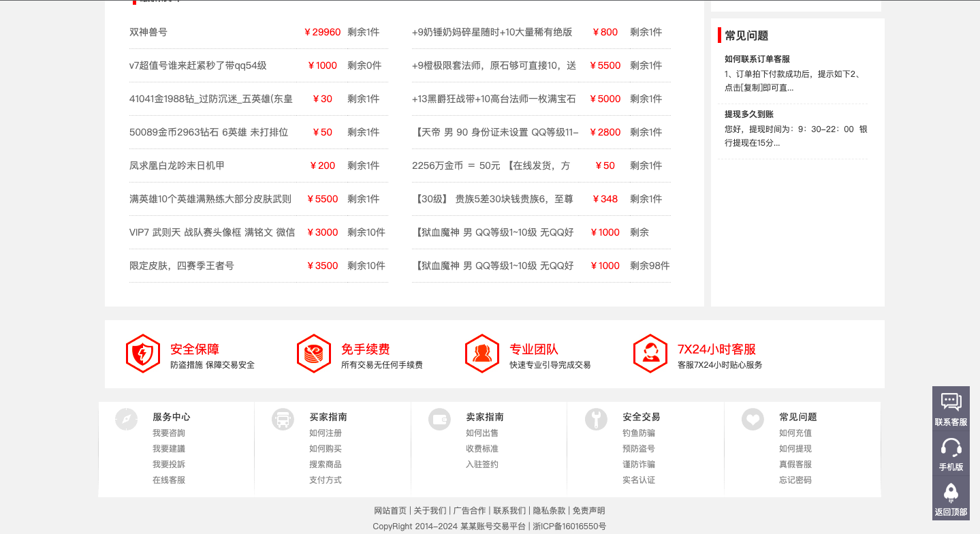Viewport: 980px width, 534px height.
Task: Open the 提现多久到账 FAQ entry
Action: tap(748, 114)
